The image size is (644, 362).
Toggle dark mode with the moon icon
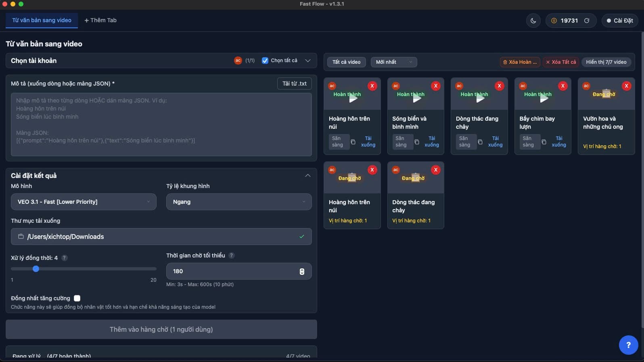tap(533, 21)
